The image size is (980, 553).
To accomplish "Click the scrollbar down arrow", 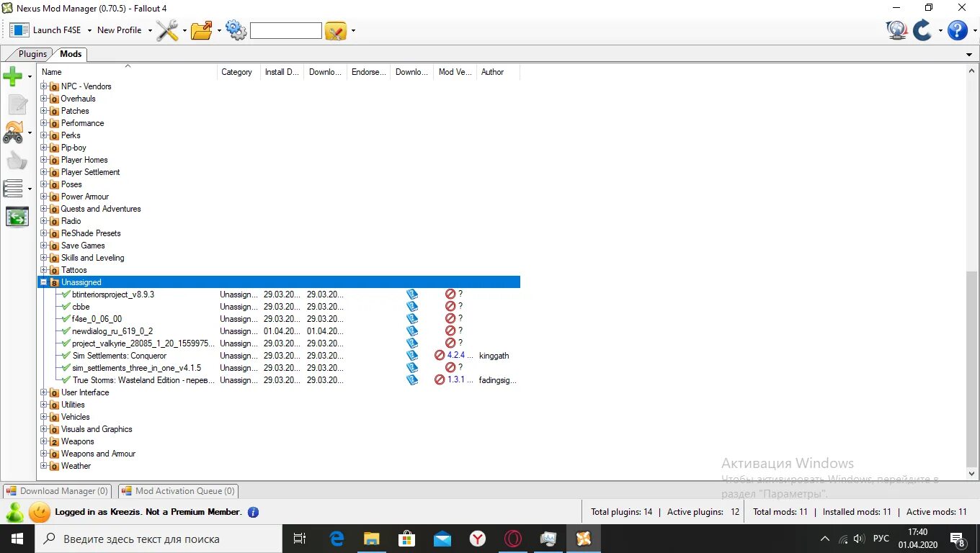I will (x=971, y=474).
